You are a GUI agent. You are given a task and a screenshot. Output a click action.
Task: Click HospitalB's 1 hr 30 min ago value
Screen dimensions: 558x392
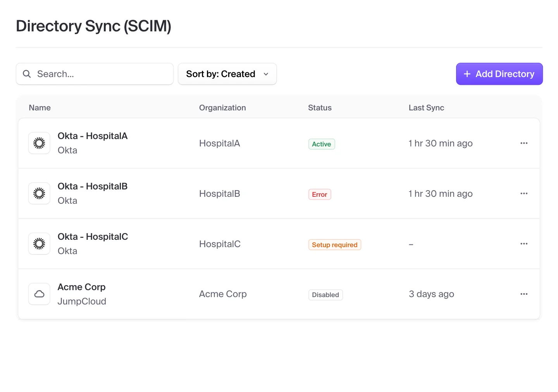coord(441,194)
